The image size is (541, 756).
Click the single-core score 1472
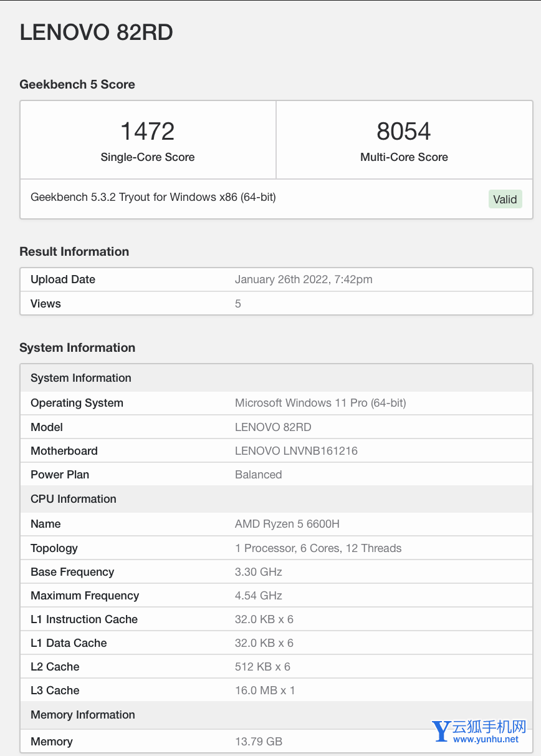[148, 132]
